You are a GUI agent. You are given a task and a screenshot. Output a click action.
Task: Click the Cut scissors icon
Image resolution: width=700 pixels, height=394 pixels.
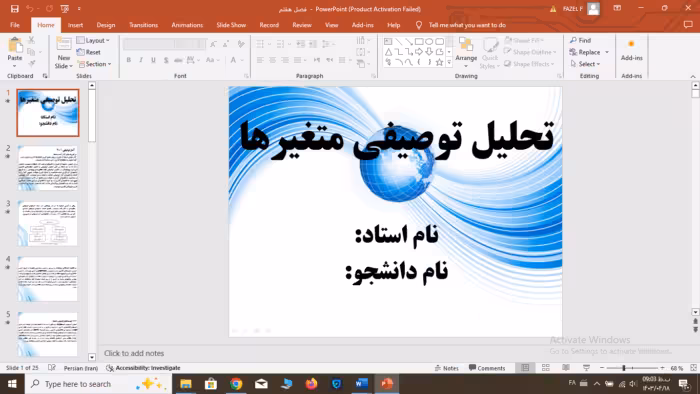click(31, 40)
